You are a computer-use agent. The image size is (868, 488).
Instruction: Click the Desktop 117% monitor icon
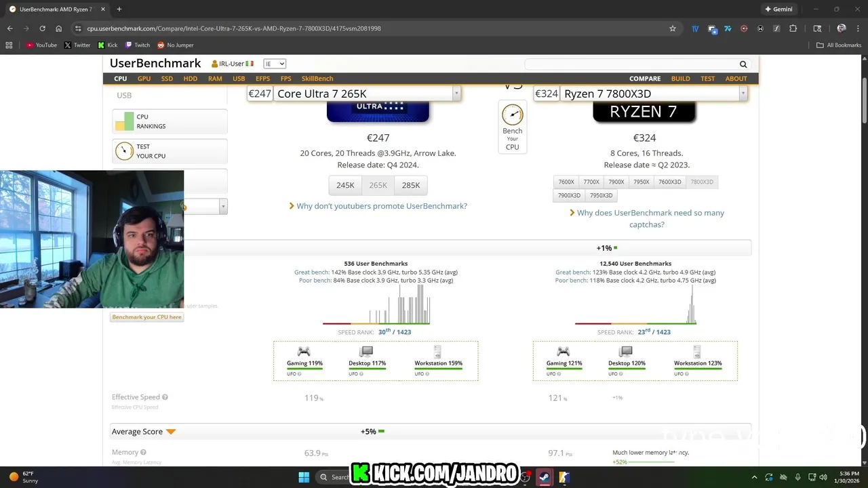[x=367, y=351]
